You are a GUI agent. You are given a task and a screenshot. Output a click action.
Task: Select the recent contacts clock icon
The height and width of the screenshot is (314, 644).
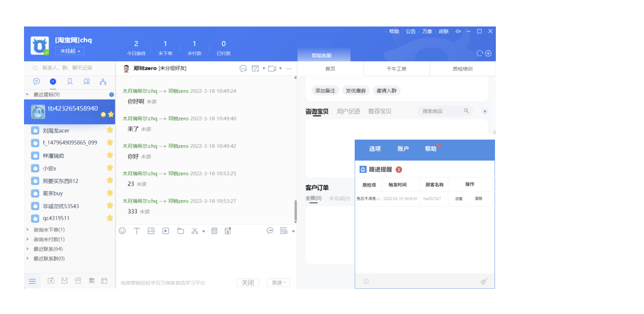tap(53, 82)
